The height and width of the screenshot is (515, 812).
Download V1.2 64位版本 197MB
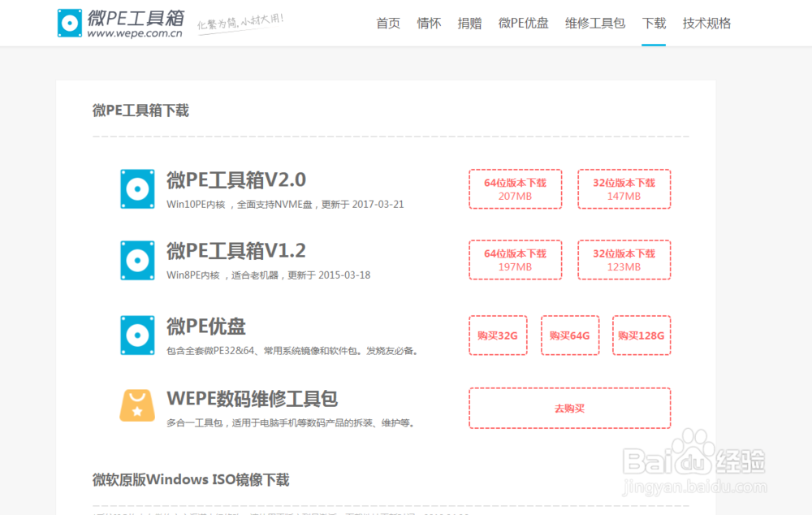click(516, 260)
